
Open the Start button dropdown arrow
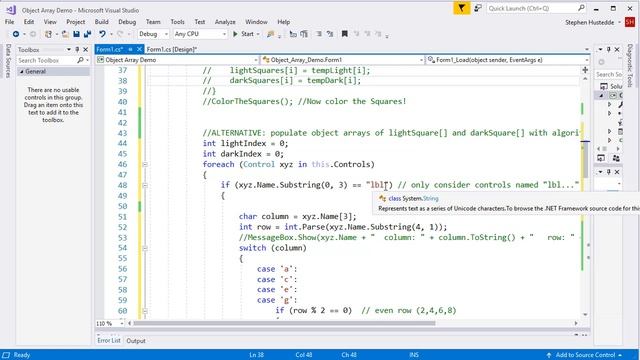coord(258,34)
